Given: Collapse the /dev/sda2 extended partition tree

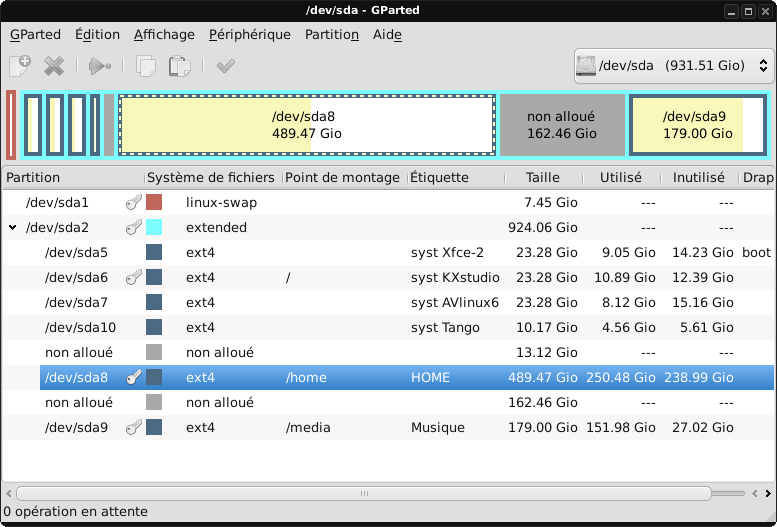Looking at the screenshot, I should click(x=12, y=228).
